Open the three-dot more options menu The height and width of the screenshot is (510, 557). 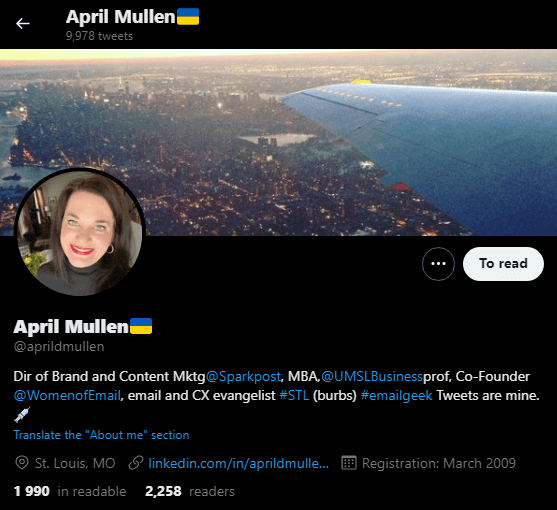point(438,264)
